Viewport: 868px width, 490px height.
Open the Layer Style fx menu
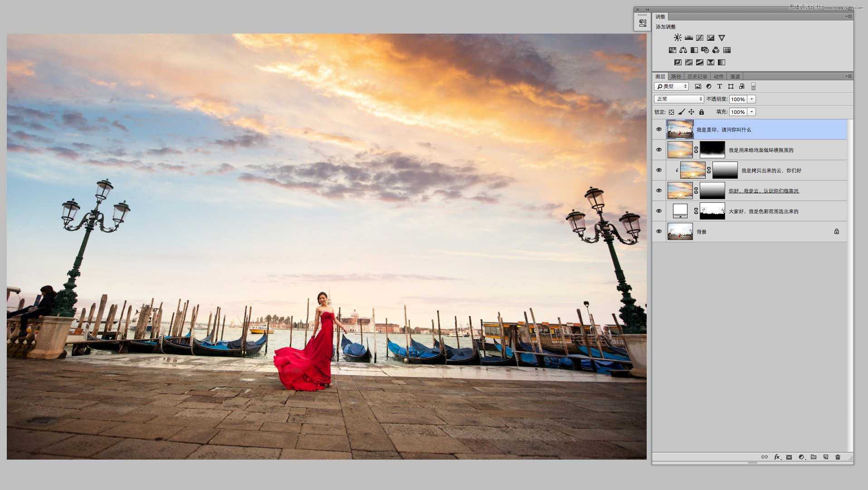(x=777, y=457)
